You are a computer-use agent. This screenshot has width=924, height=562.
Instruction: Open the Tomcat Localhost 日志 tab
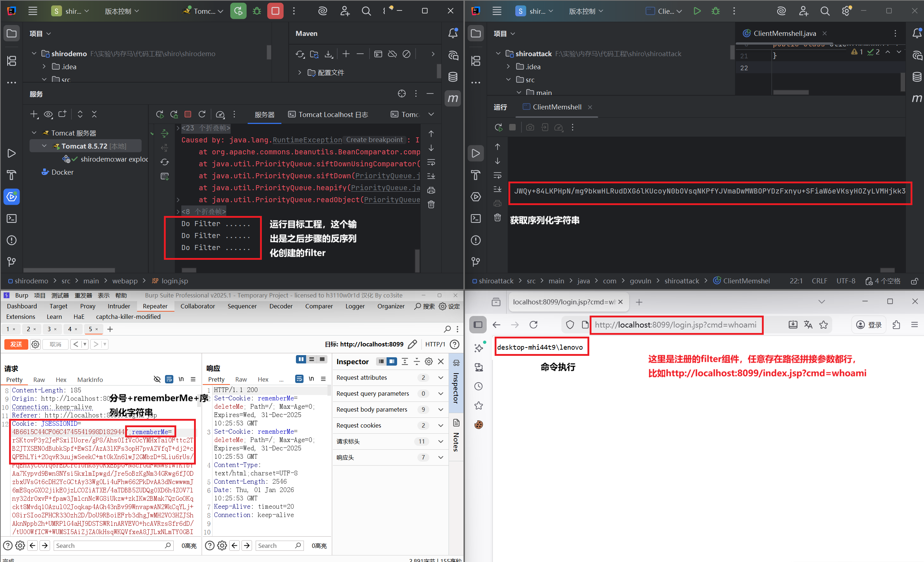[x=328, y=115]
